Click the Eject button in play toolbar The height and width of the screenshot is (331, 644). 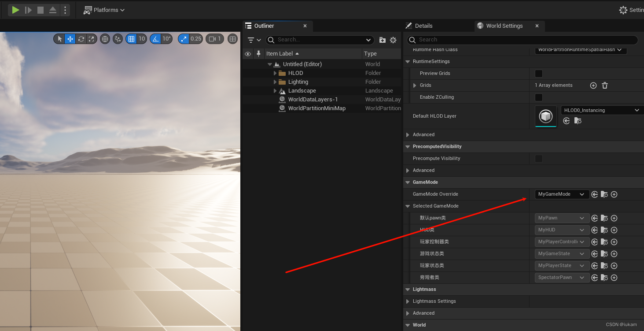click(x=53, y=10)
